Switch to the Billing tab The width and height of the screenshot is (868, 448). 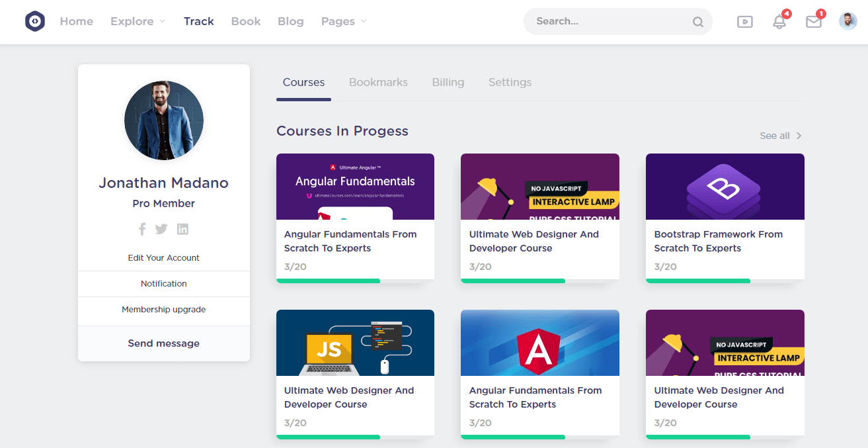pyautogui.click(x=448, y=83)
